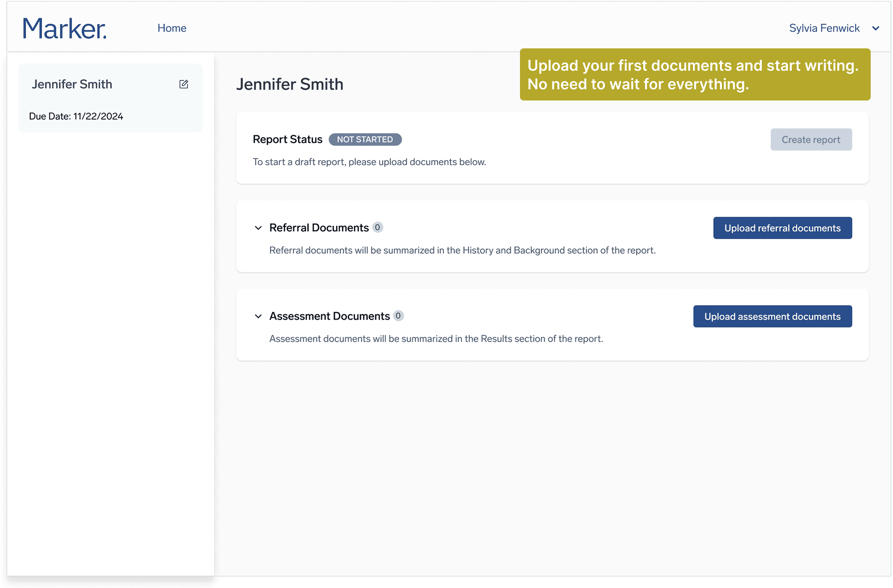Click the yellow upload tip banner
Image resolution: width=893 pixels, height=588 pixels.
tap(695, 74)
